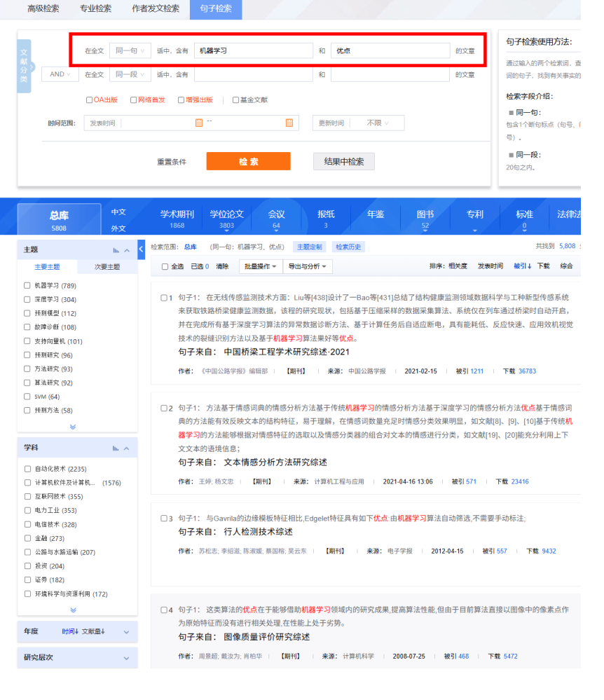
Task: Switch to the 高级检索 tab
Action: click(x=43, y=8)
